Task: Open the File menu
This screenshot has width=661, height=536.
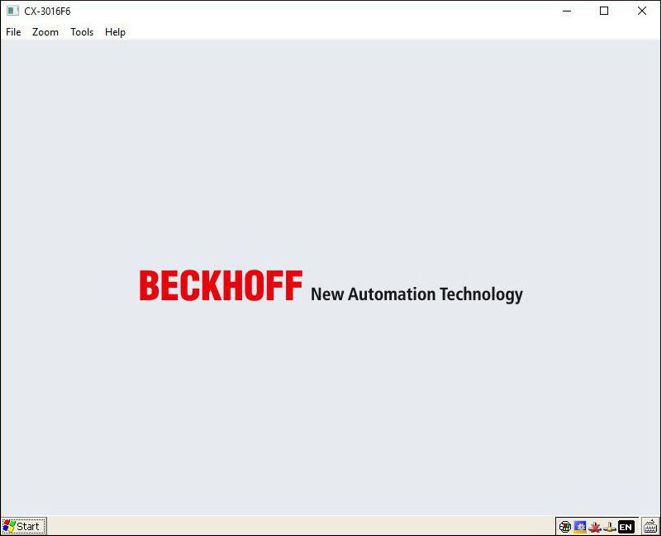Action: [13, 32]
